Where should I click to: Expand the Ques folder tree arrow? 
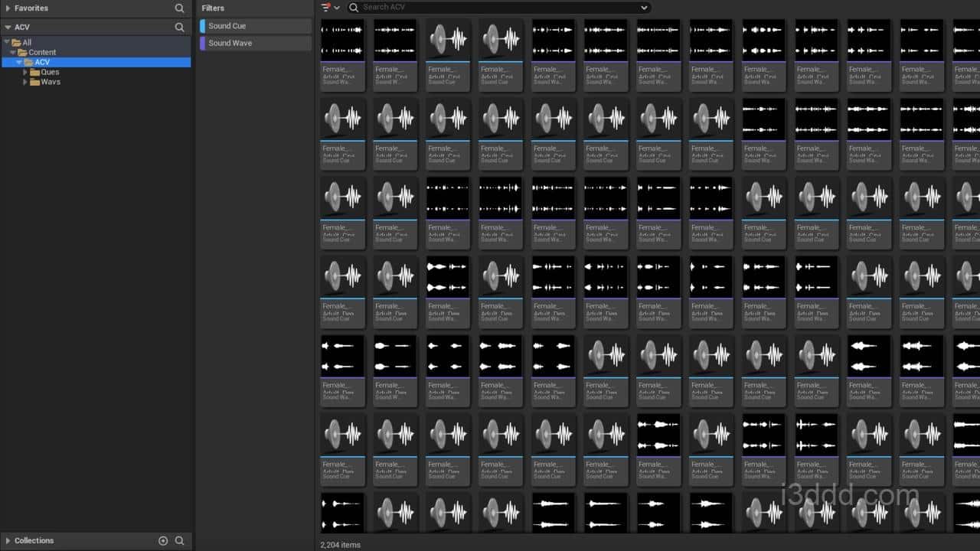25,73
